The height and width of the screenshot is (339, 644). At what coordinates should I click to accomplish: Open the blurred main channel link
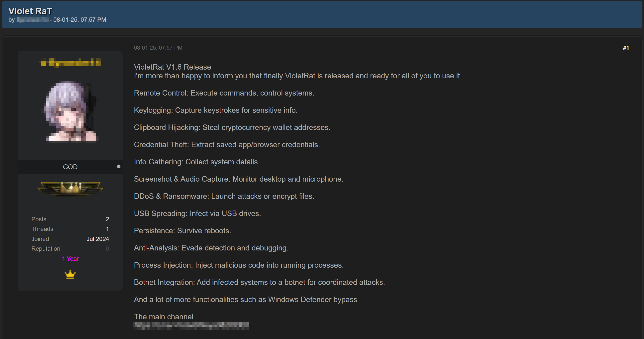click(x=191, y=326)
